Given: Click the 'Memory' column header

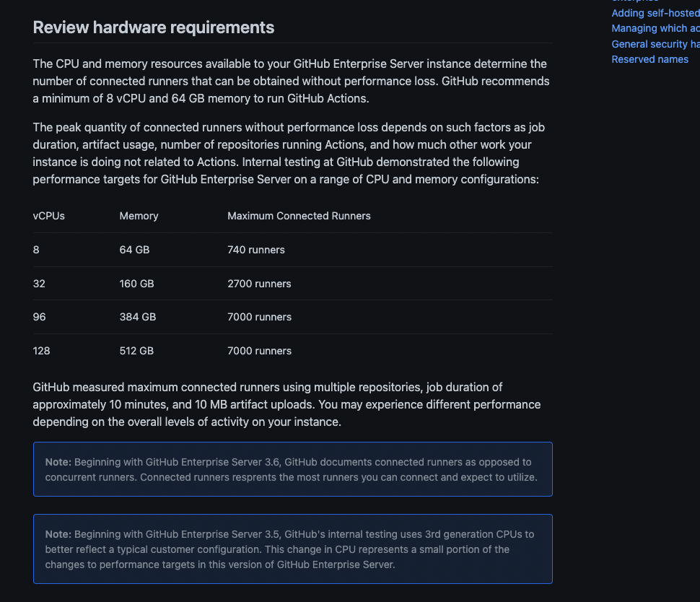Looking at the screenshot, I should [139, 216].
